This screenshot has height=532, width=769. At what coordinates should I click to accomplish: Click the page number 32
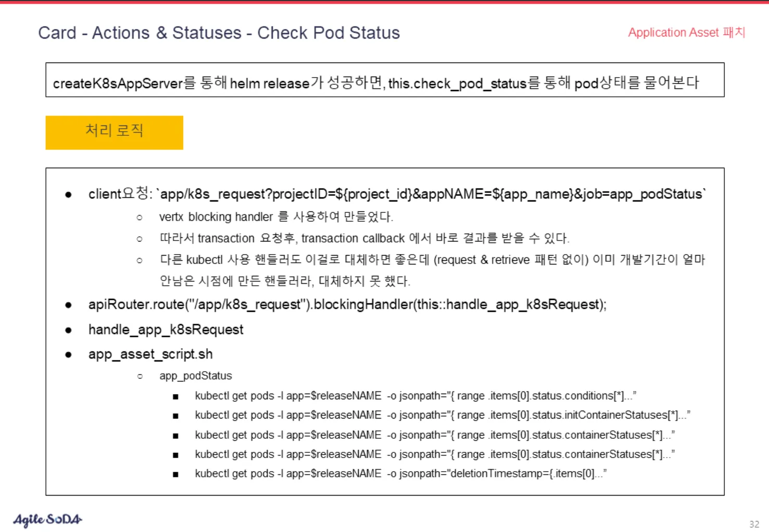754,524
